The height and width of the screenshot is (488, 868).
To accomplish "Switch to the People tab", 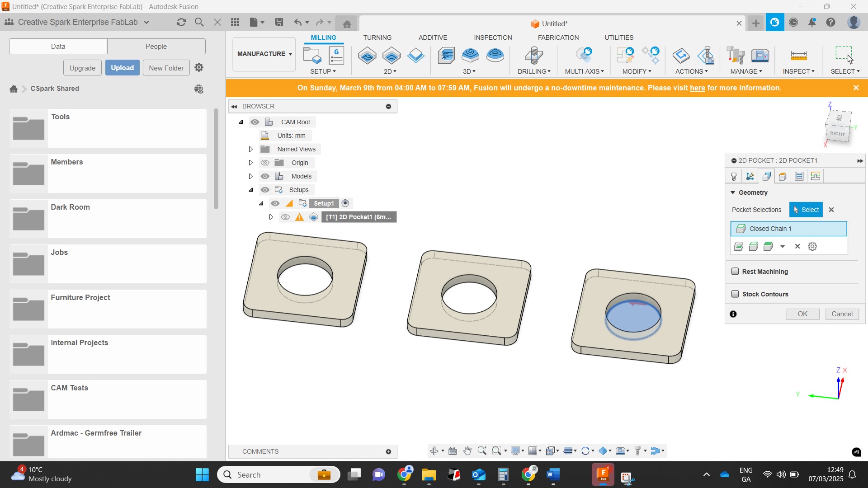I will (x=156, y=46).
